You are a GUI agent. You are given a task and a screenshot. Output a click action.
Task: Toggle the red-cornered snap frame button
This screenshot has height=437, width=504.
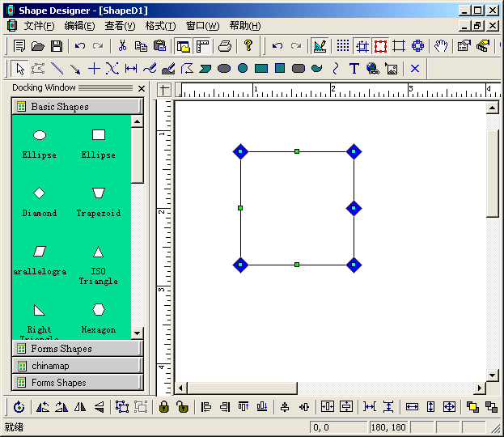point(380,46)
